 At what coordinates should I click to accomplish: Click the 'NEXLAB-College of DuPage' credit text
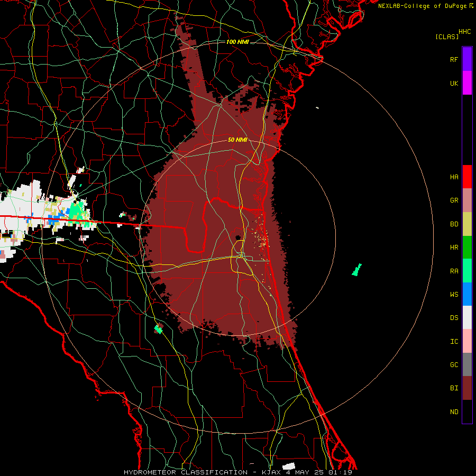(422, 6)
